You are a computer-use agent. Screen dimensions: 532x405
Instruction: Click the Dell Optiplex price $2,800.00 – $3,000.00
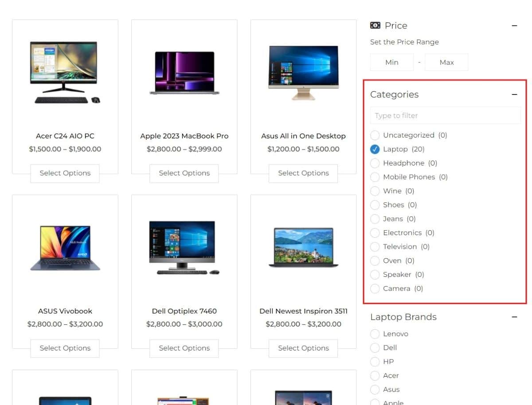click(x=184, y=324)
